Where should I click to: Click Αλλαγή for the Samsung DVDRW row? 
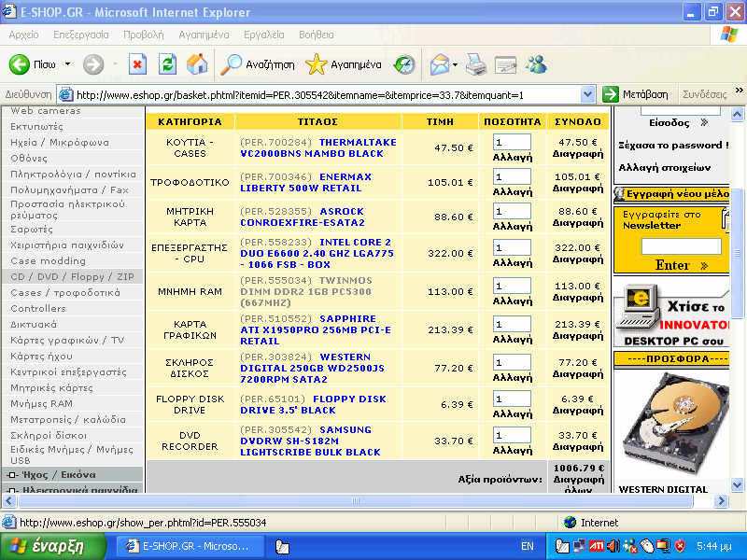pyautogui.click(x=512, y=451)
